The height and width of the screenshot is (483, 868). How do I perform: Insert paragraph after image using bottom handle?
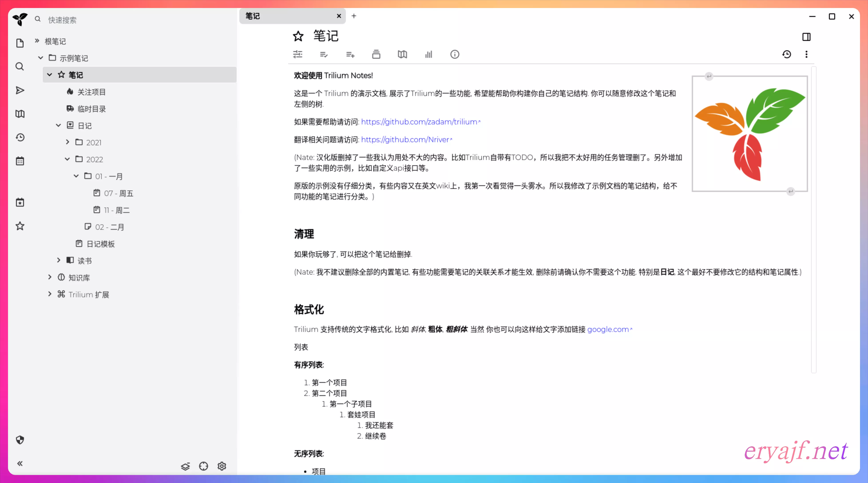[x=791, y=191]
